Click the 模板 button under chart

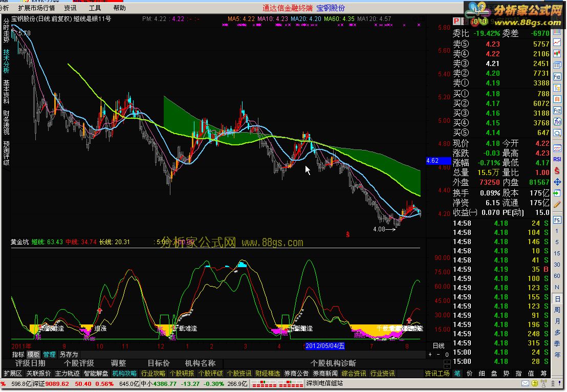point(33,355)
